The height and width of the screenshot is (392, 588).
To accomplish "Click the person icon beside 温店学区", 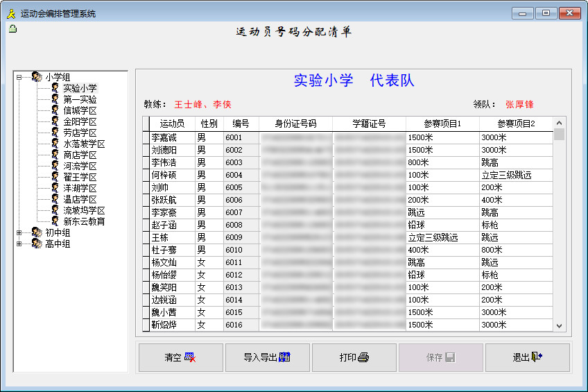I will tap(55, 199).
